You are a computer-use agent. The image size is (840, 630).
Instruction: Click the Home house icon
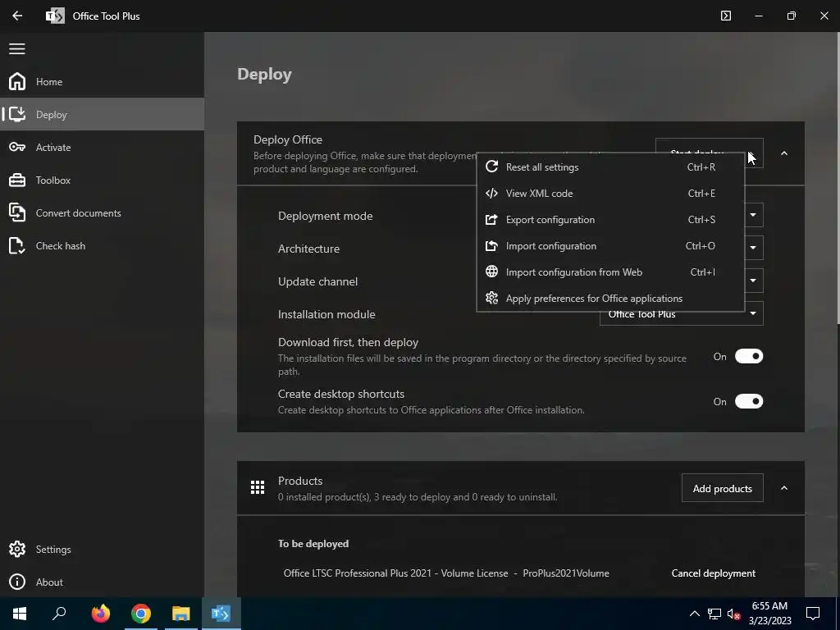click(x=17, y=81)
